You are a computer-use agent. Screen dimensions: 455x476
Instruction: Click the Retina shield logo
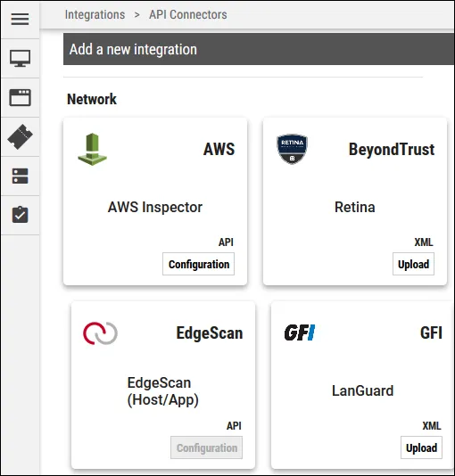[x=293, y=149]
